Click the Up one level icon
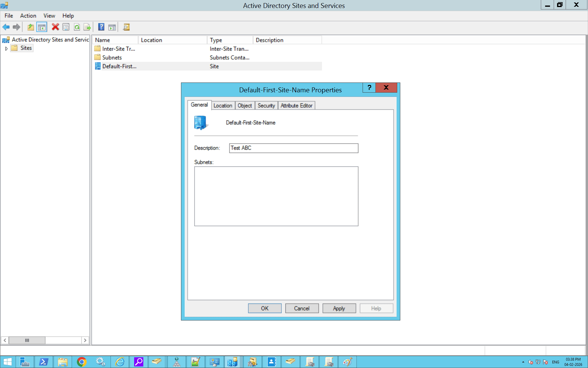The image size is (588, 368). tap(30, 27)
